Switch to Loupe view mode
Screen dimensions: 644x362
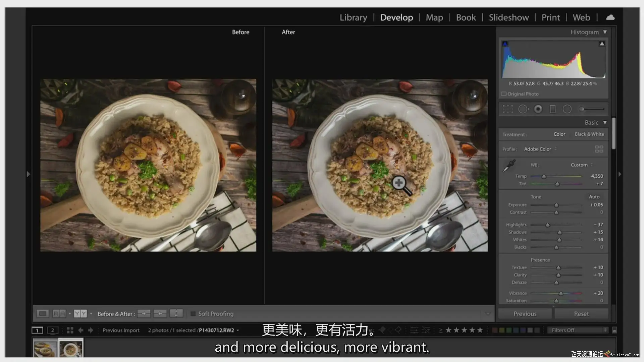click(43, 314)
